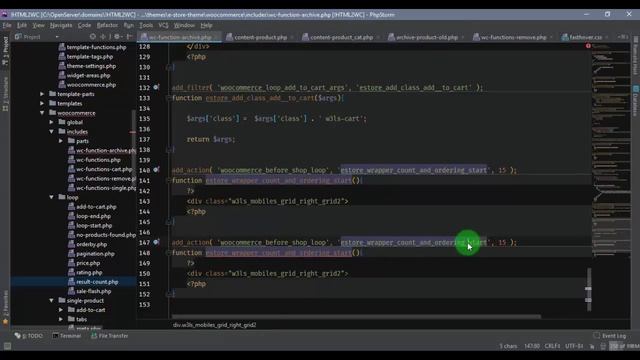Click gutter hook icon on line 132
This screenshot has height=360, width=640.
(x=156, y=87)
